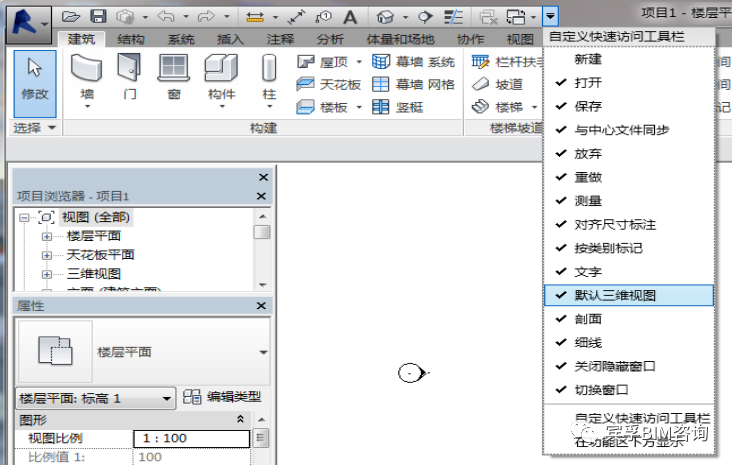
Task: Toggle the 重做 checked entry
Action: pos(628,177)
